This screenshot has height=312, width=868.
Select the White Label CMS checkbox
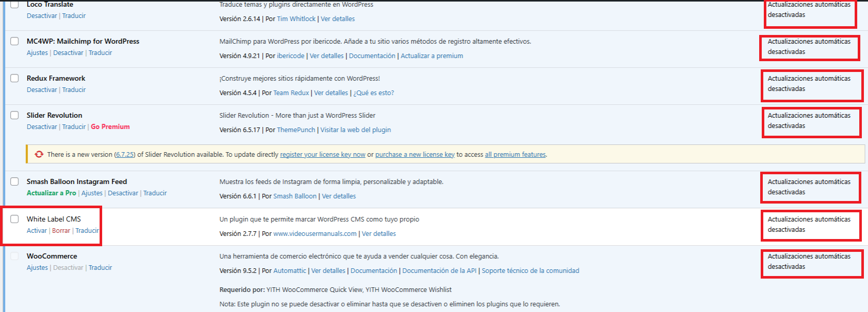click(15, 219)
